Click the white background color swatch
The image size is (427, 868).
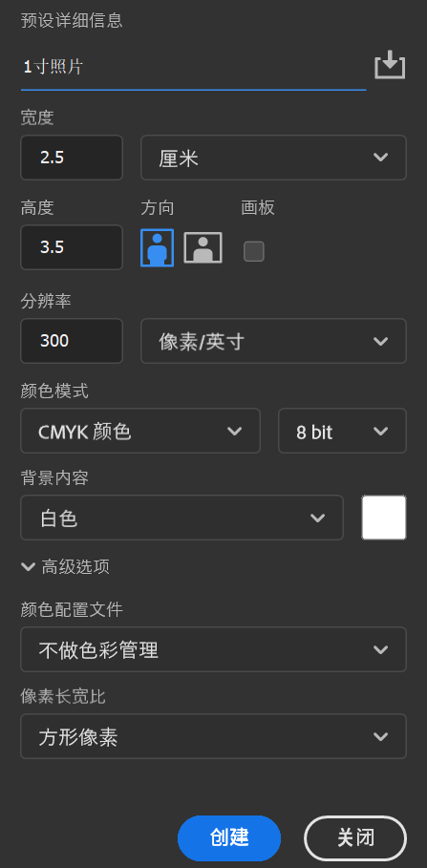click(384, 518)
